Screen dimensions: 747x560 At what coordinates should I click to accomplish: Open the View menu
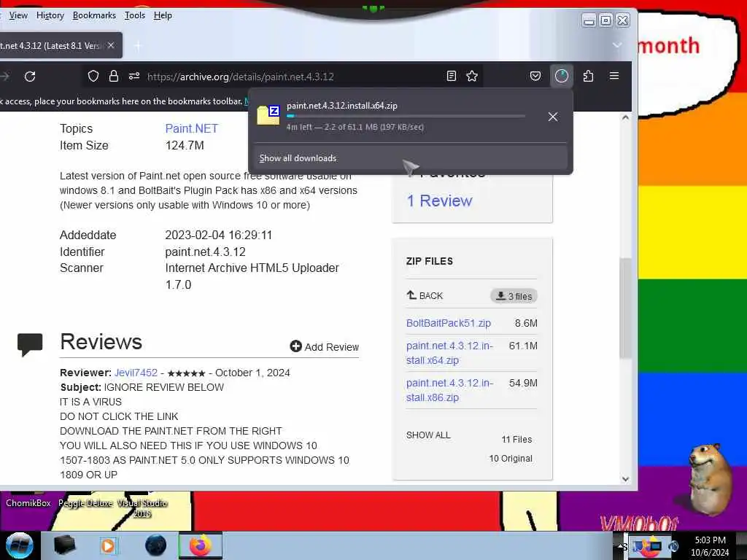click(x=18, y=15)
